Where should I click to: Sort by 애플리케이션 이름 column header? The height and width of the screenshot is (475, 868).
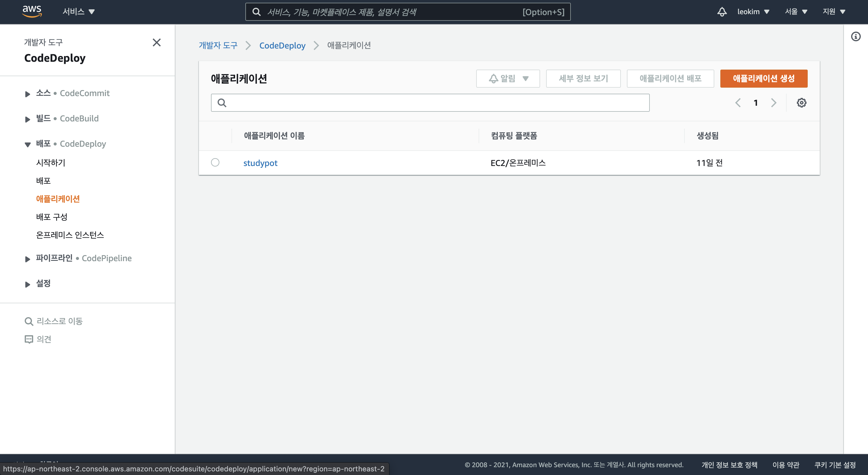[x=274, y=136]
